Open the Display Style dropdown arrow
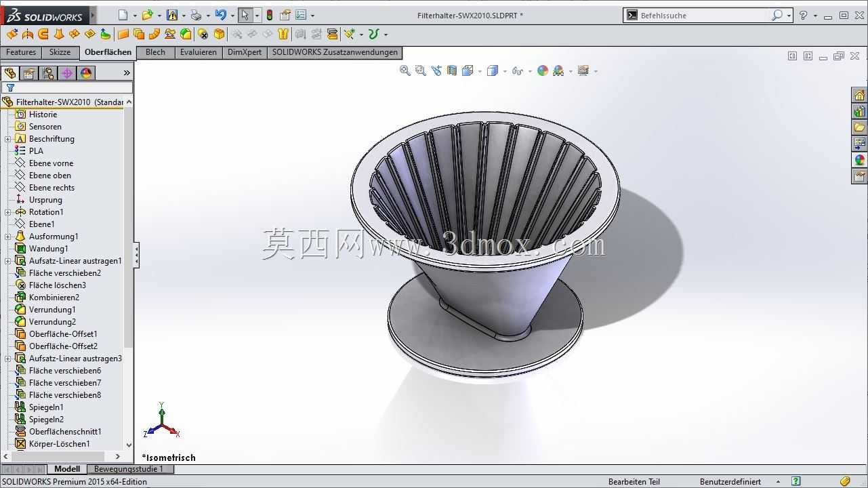The height and width of the screenshot is (488, 868). click(x=505, y=71)
